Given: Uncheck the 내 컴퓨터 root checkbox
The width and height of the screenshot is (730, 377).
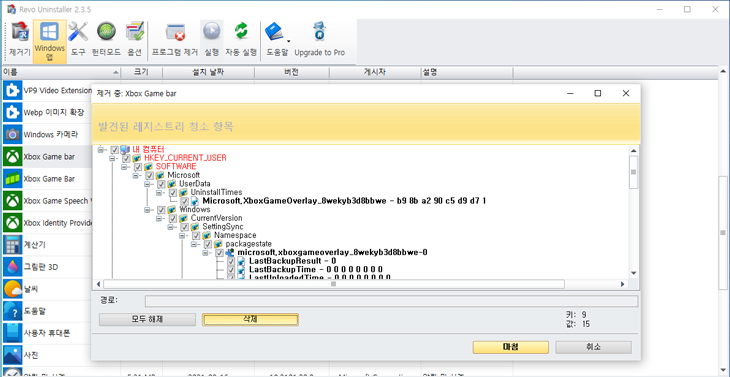Looking at the screenshot, I should coord(115,149).
